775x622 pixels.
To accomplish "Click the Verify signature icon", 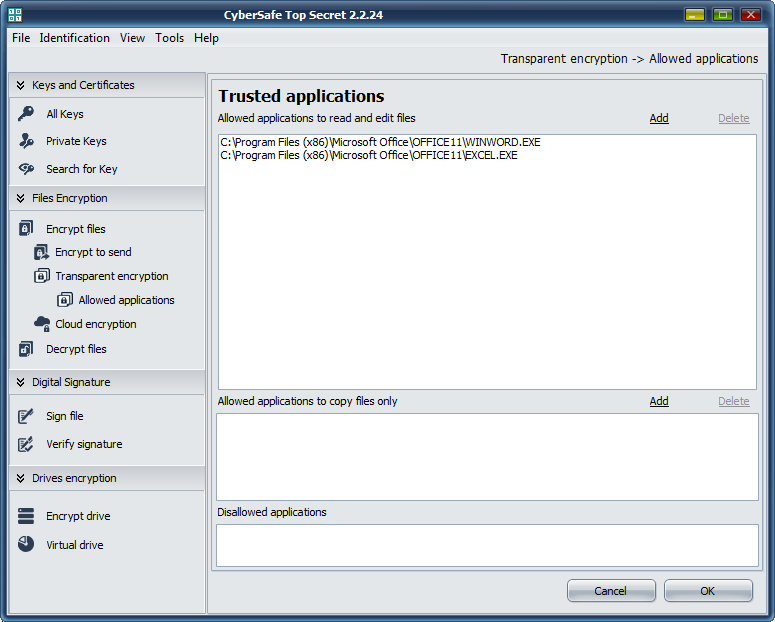I will [26, 444].
